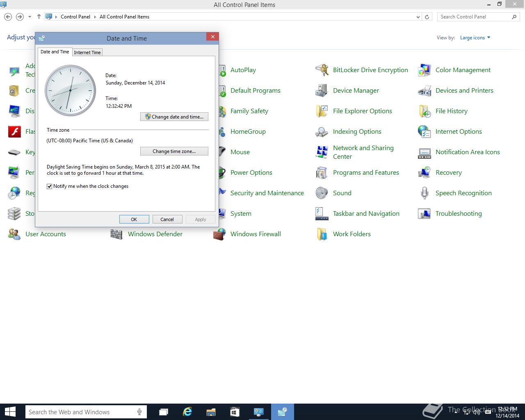Open the Internet Options globe icon
Viewport: 525px width, 420px height.
click(425, 132)
